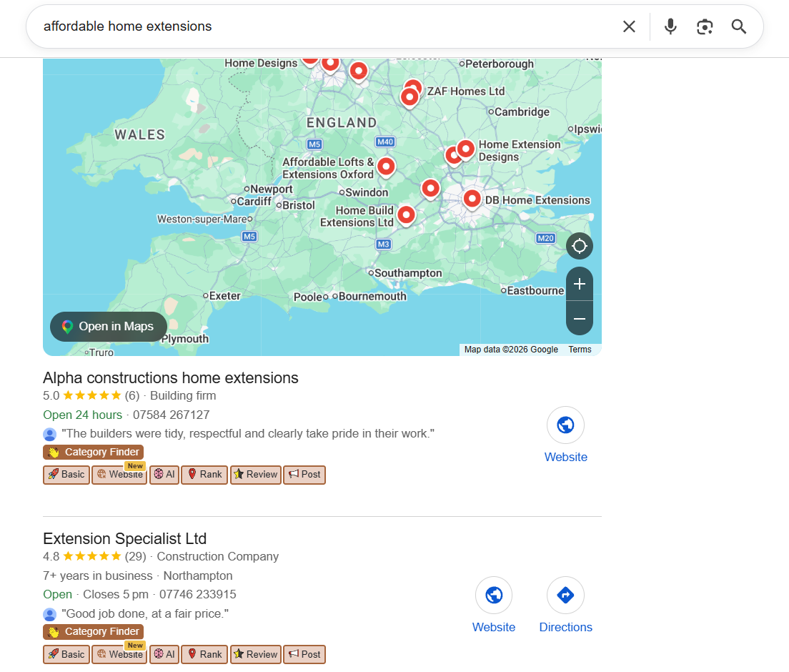789x672 pixels.
Task: Open the Extension Specialist Ltd listing
Action: (x=125, y=538)
